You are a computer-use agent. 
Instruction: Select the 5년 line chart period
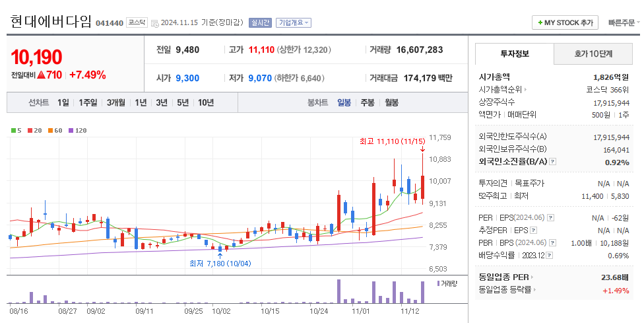pyautogui.click(x=183, y=102)
